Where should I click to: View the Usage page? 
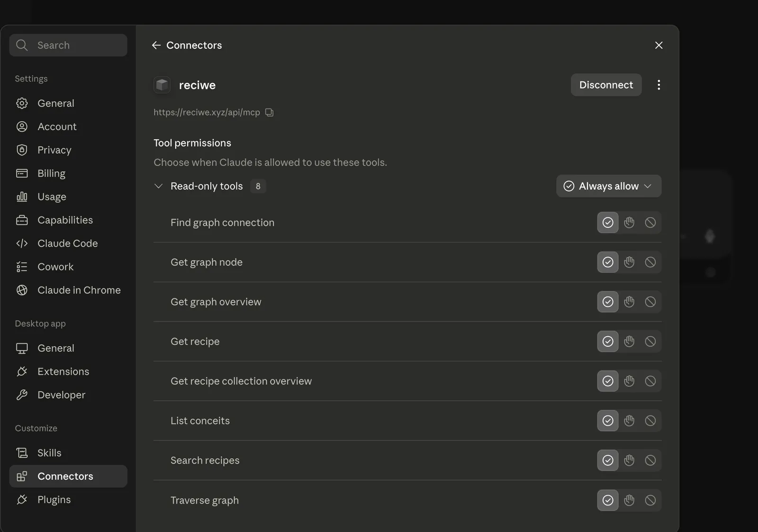pos(68,197)
